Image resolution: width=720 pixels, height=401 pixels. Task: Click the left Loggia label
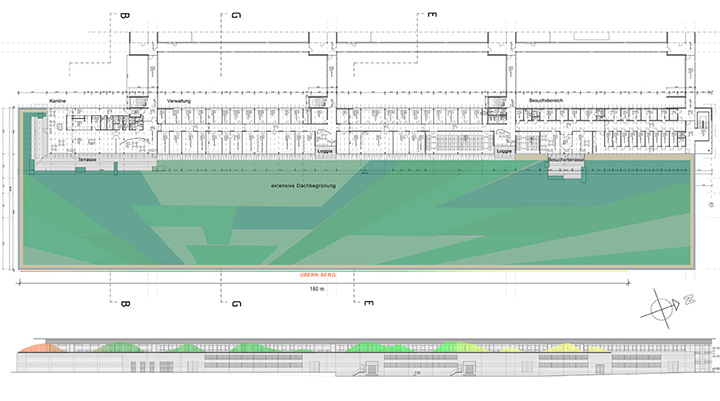click(324, 153)
